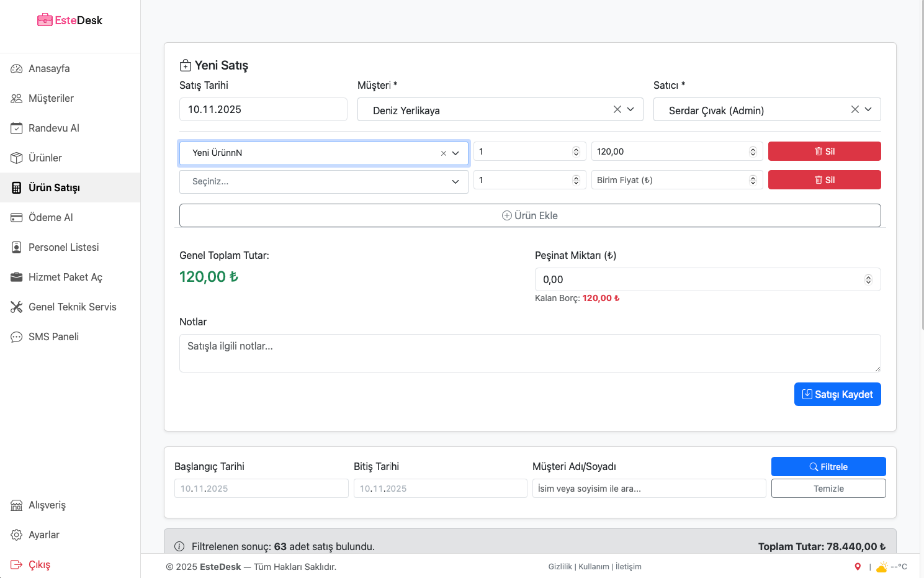Click the stepper on the 120,00 price field
This screenshot has width=924, height=578.
click(x=753, y=151)
